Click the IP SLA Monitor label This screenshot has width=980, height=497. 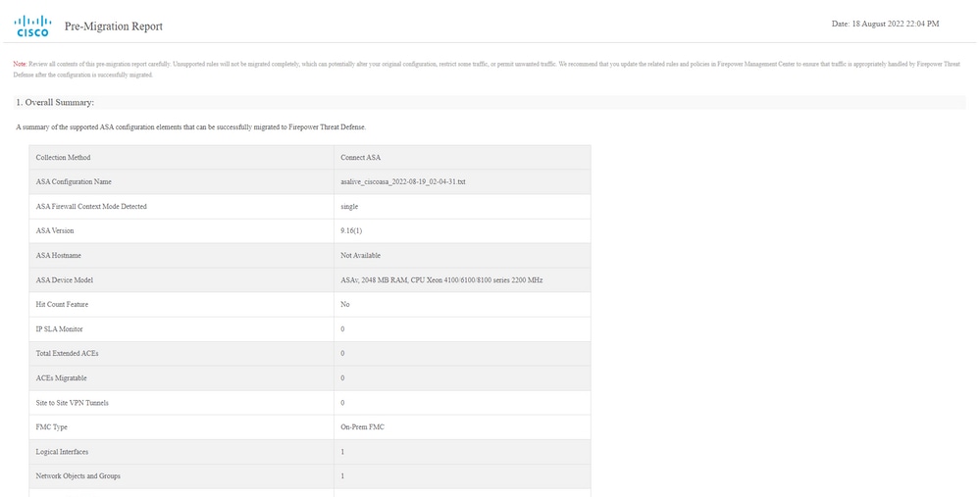tap(60, 329)
